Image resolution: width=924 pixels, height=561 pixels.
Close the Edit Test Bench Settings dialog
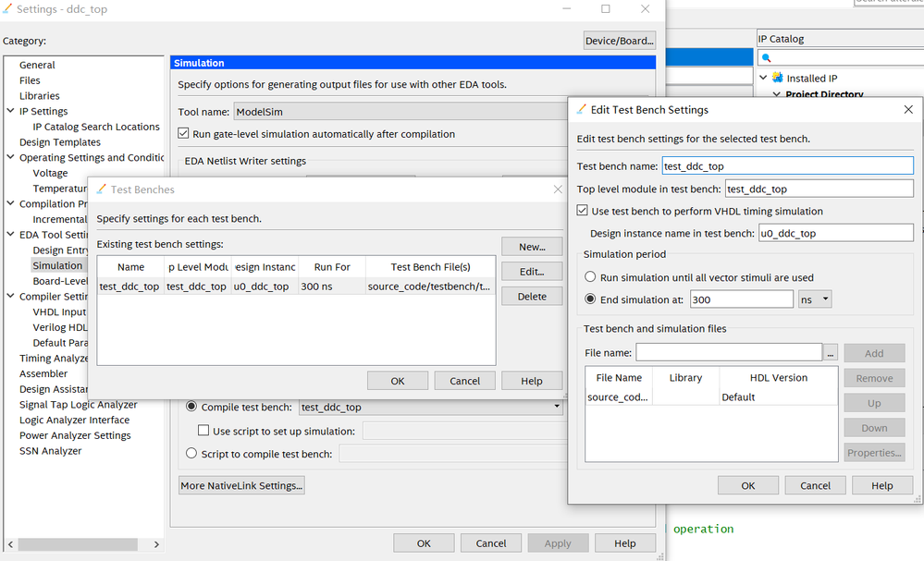(908, 109)
